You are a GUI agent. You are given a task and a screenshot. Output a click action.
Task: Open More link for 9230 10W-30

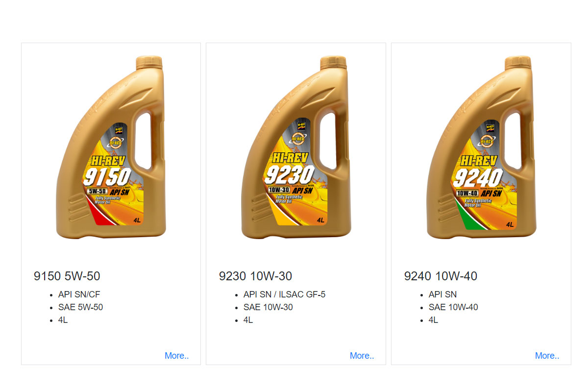coord(362,356)
